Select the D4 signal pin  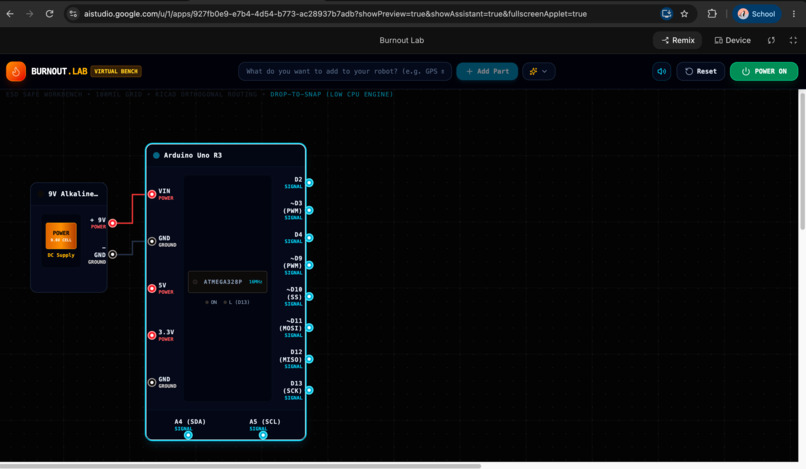(x=309, y=238)
